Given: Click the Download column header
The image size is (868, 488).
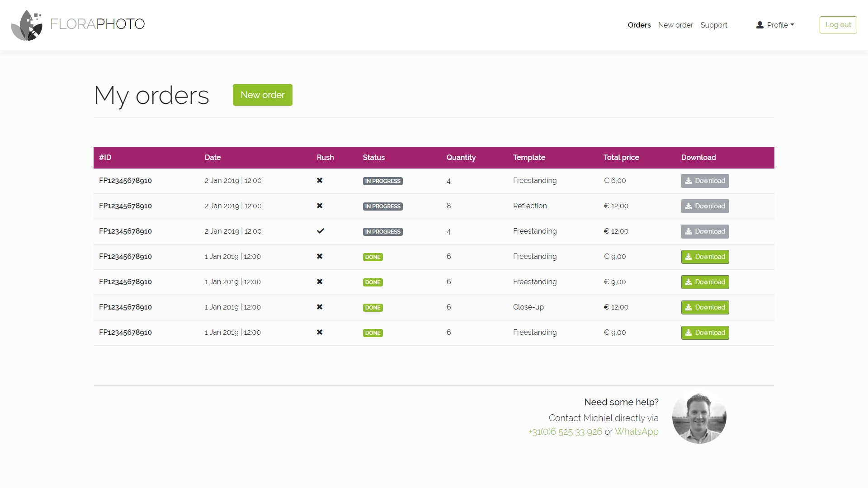Looking at the screenshot, I should [x=698, y=157].
